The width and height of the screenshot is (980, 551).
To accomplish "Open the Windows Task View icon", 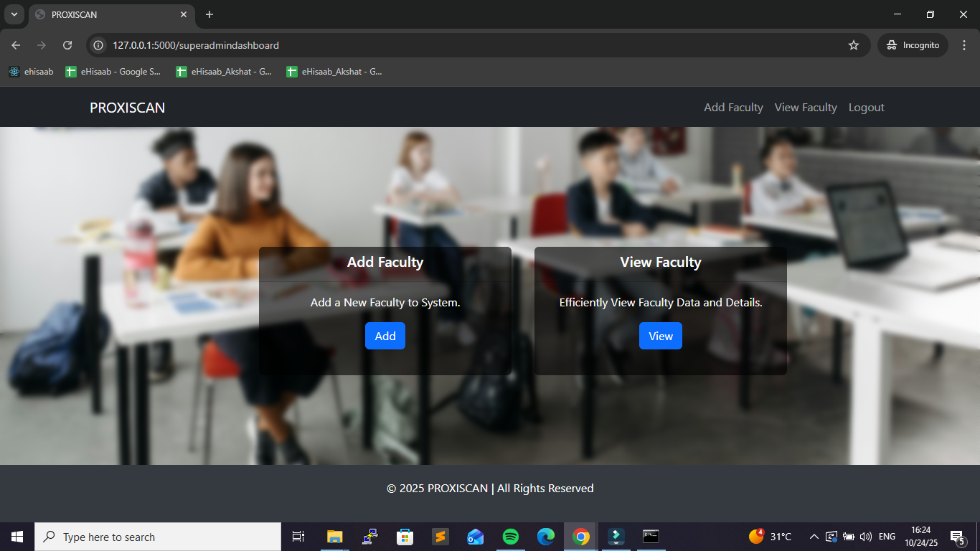I will [298, 537].
